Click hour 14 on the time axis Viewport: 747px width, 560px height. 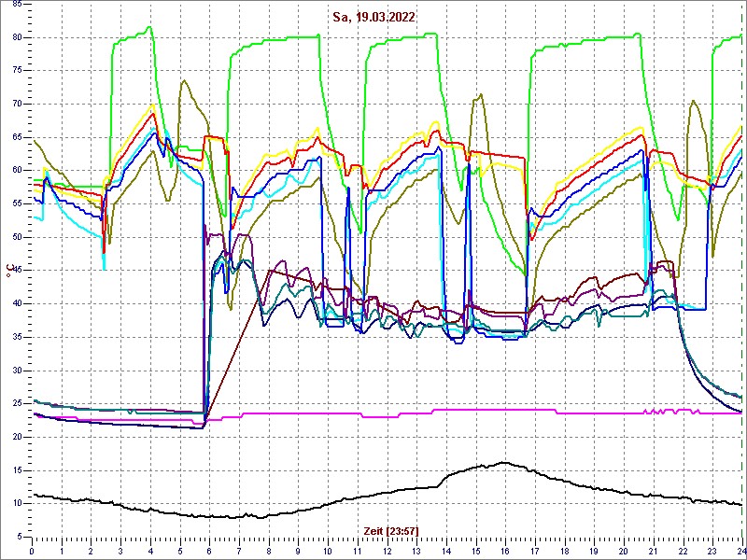[x=446, y=550]
